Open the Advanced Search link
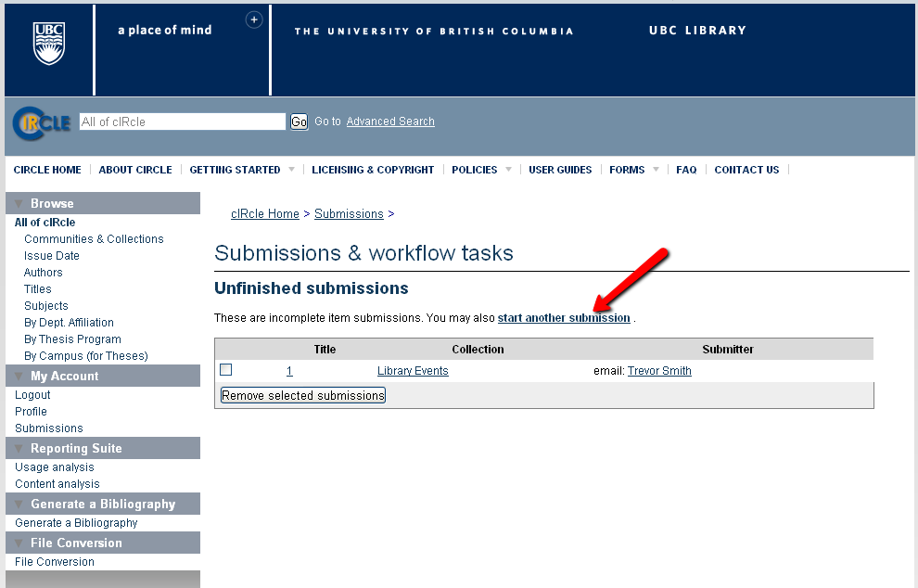 (x=390, y=121)
